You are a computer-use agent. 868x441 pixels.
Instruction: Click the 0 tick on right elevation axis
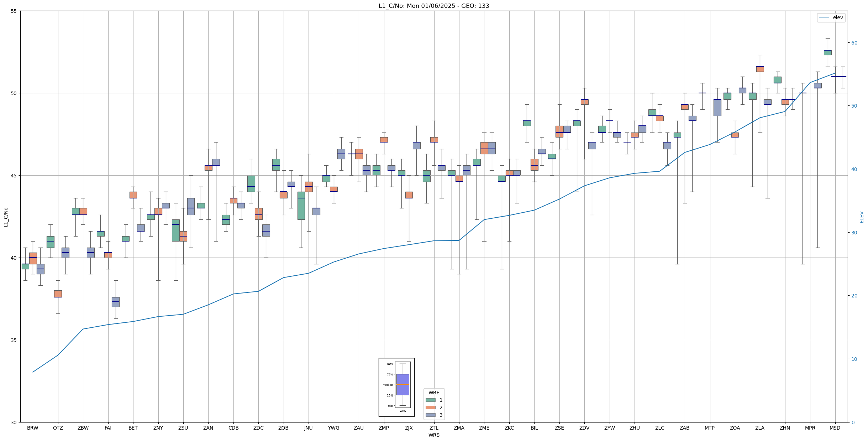point(852,422)
